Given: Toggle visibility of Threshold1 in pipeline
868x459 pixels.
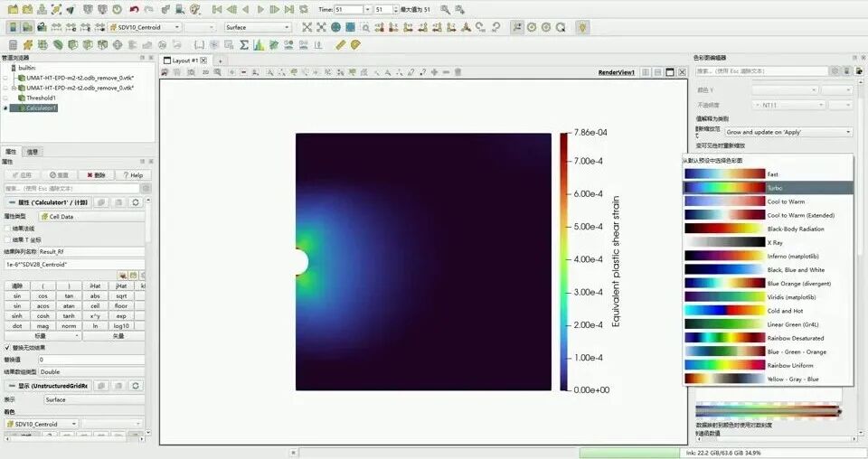Looking at the screenshot, I should [5, 98].
